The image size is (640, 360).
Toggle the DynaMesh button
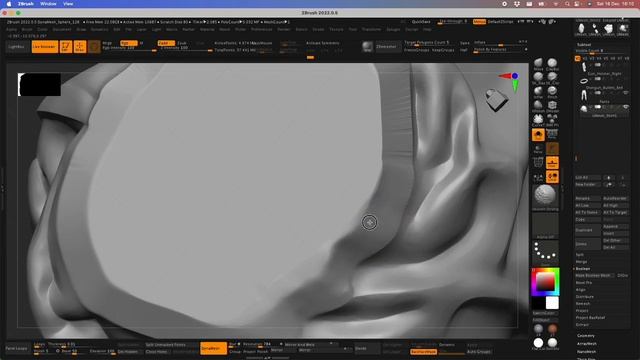click(x=213, y=348)
